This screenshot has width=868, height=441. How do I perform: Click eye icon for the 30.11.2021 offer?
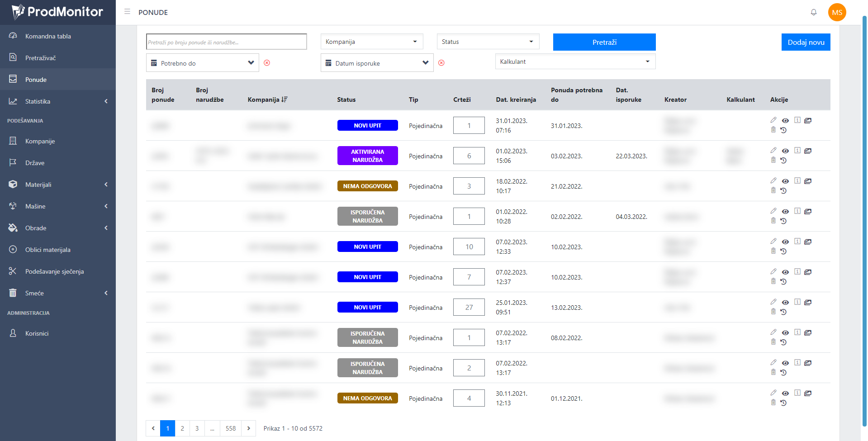tap(785, 394)
